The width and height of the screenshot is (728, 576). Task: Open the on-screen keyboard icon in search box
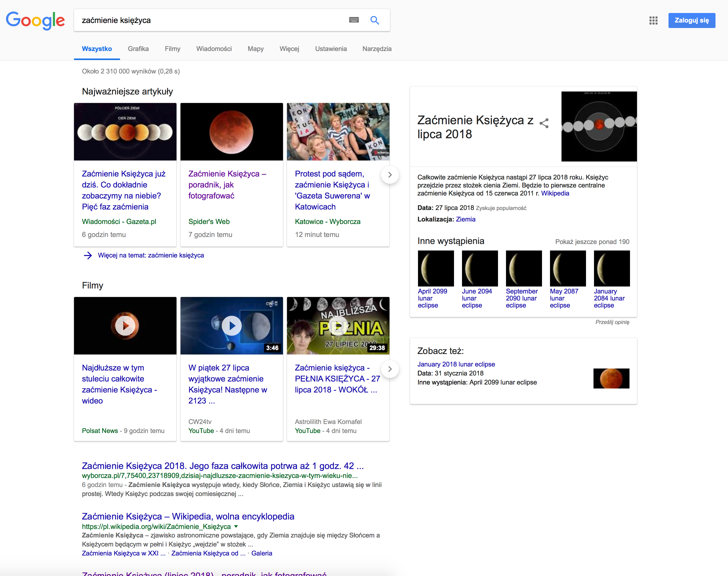tap(354, 20)
